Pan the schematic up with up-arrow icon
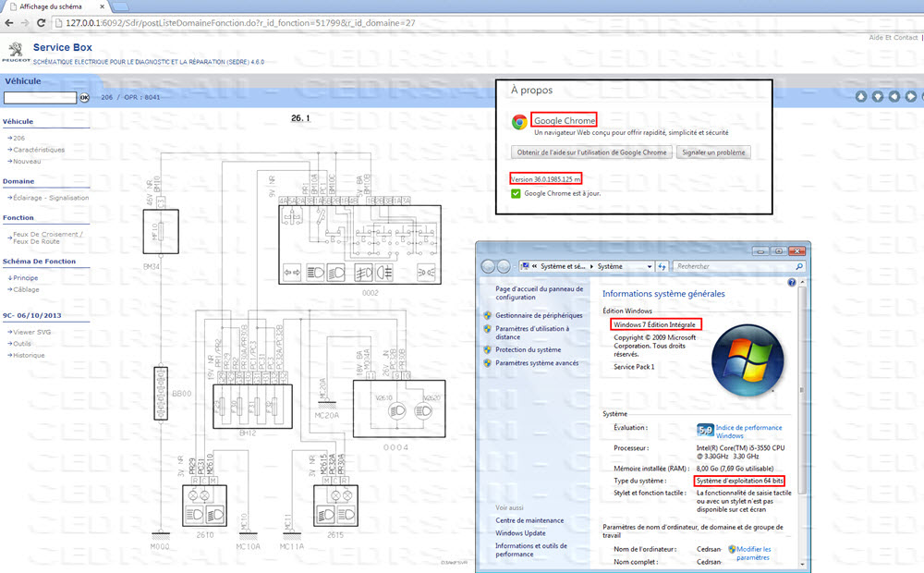Viewport: 924px width, 573px height. coord(861,96)
